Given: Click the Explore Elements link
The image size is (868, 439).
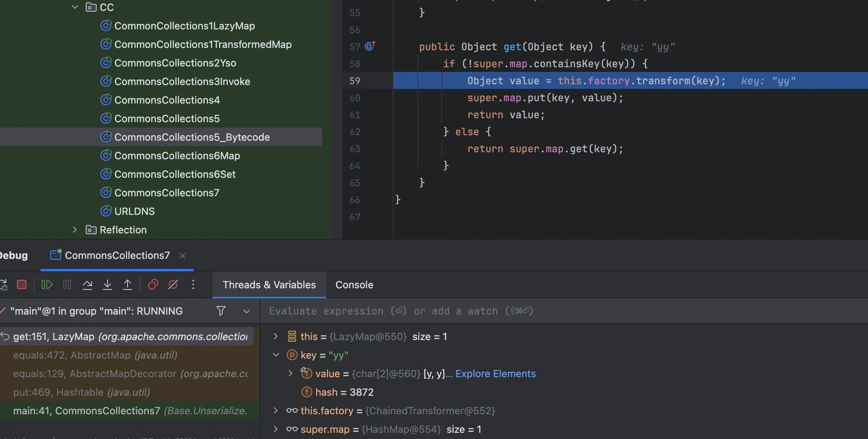Looking at the screenshot, I should pyautogui.click(x=495, y=374).
